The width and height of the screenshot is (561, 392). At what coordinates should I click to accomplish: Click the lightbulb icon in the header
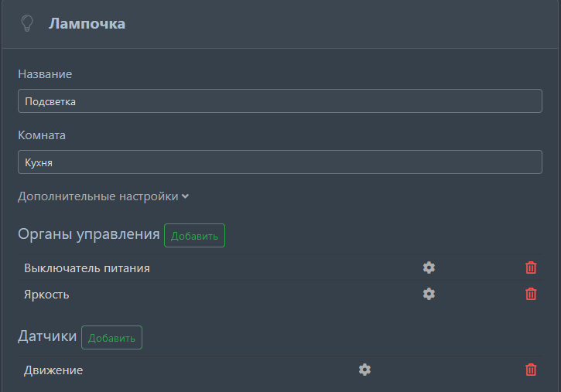click(27, 24)
